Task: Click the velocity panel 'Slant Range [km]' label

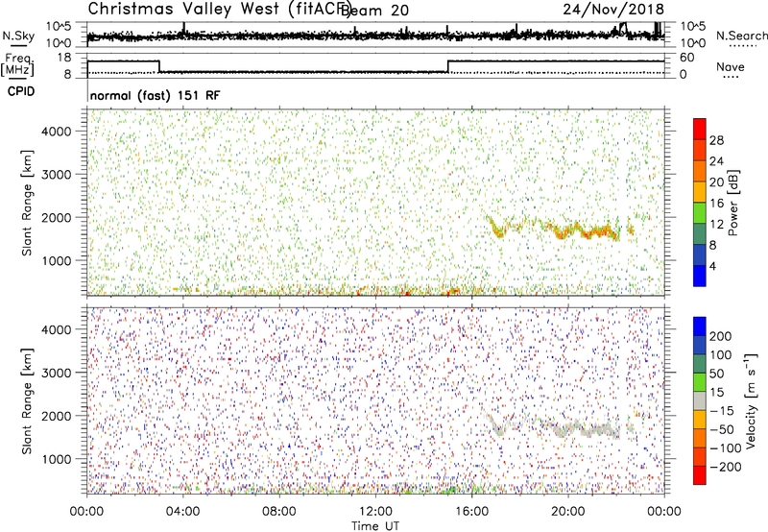Action: (x=27, y=401)
